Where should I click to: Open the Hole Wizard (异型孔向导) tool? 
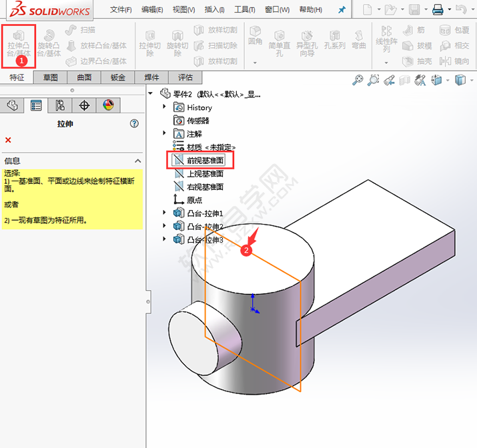[x=307, y=44]
